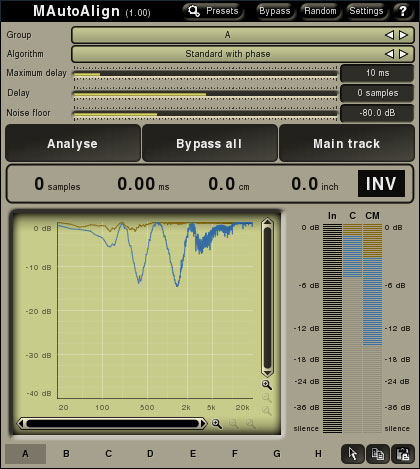Image resolution: width=420 pixels, height=469 pixels.
Task: Switch to preset slot B
Action: coord(66,454)
